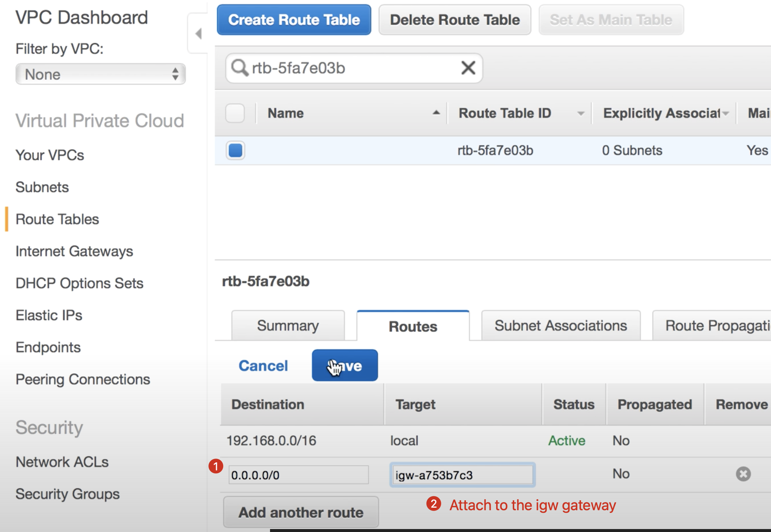
Task: Cancel the route edits
Action: coord(263,366)
